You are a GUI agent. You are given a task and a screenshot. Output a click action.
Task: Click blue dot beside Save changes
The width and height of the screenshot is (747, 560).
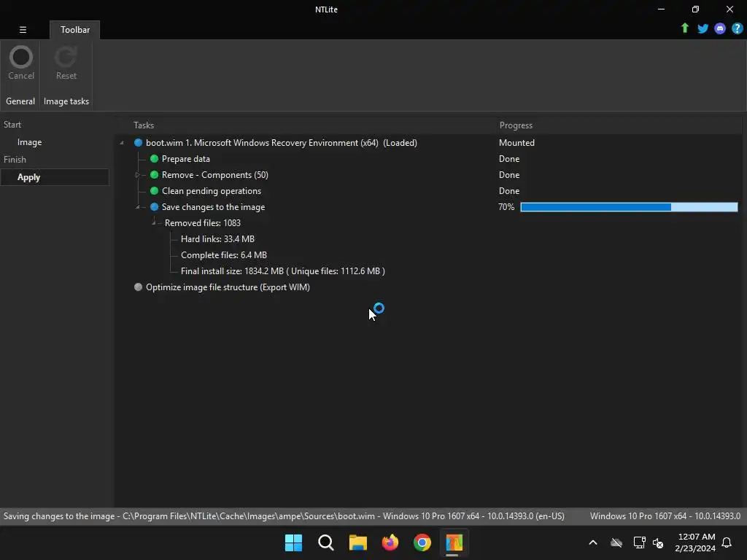coord(155,206)
